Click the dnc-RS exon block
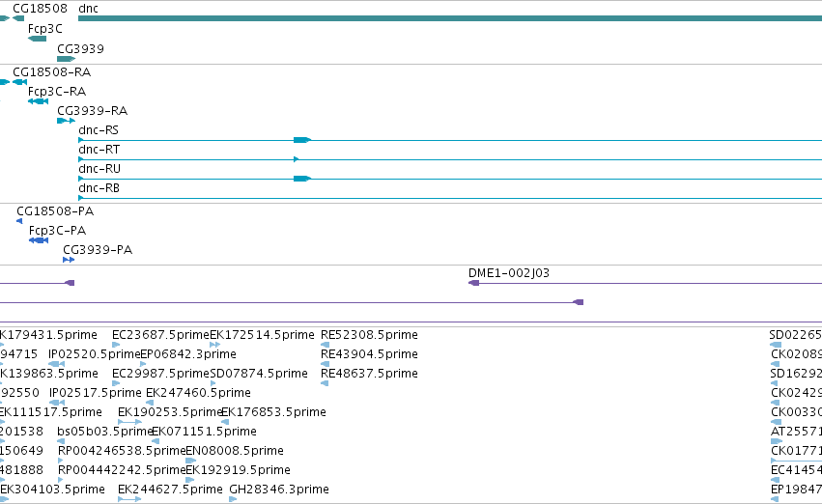This screenshot has height=504, width=822. [x=302, y=140]
